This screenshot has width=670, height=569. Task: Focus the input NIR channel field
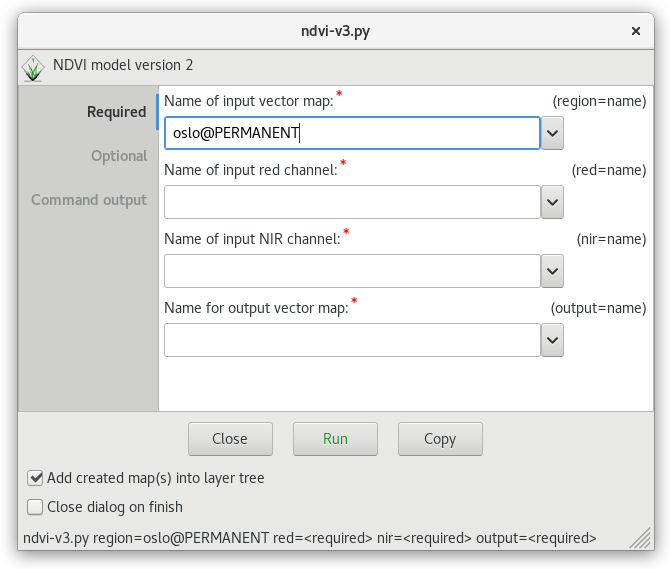tap(353, 271)
